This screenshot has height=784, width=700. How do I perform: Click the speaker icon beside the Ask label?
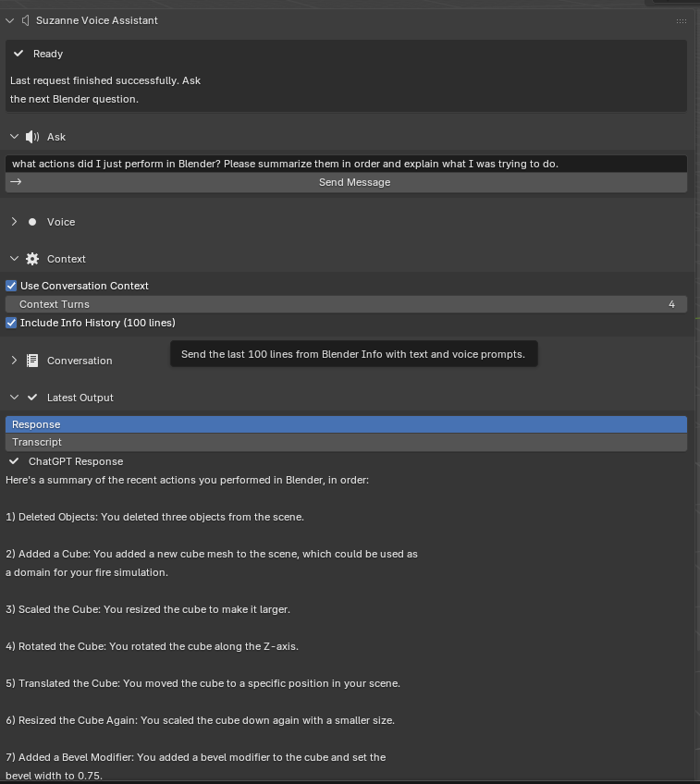pyautogui.click(x=32, y=137)
